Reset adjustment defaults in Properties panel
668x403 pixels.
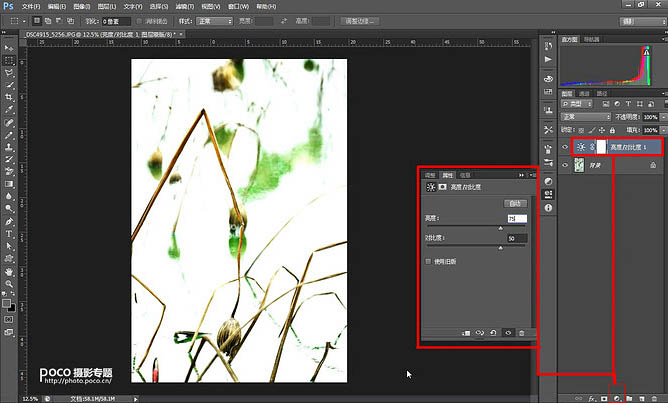click(493, 333)
